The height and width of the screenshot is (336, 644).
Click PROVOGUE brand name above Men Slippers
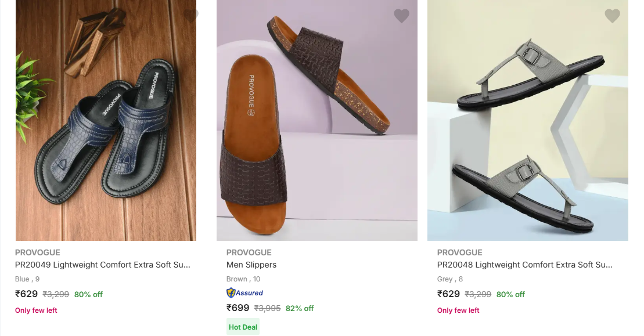[249, 252]
